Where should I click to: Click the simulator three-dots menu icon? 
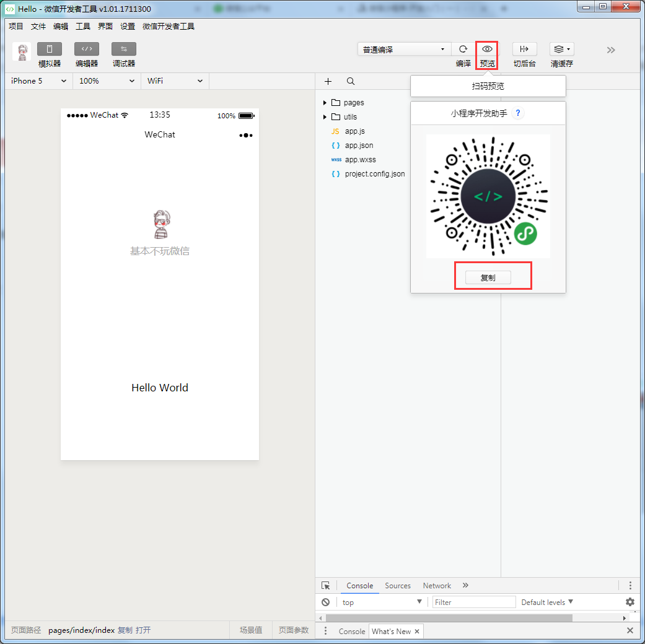point(246,135)
